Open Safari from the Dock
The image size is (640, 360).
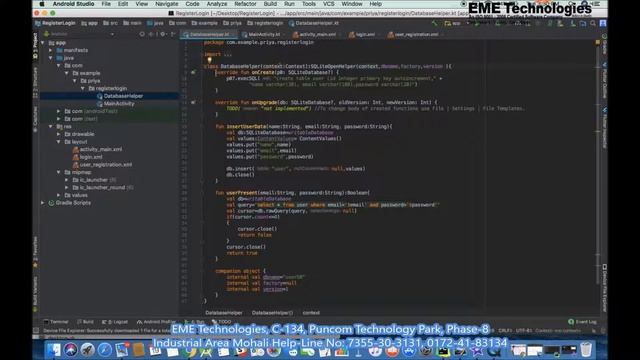coord(105,350)
